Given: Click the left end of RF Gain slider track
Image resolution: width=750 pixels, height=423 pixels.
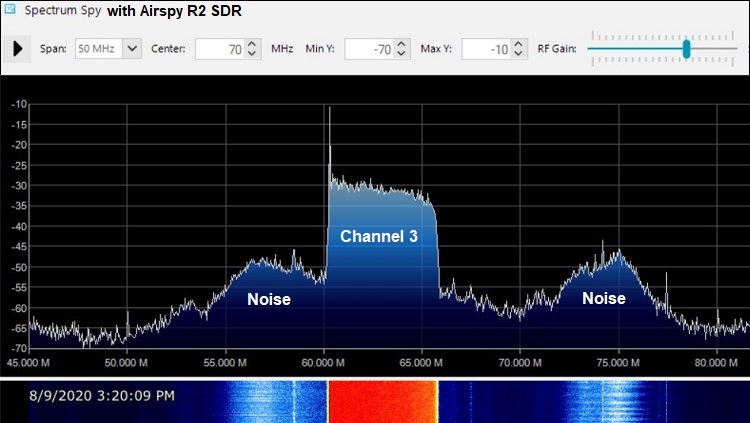Looking at the screenshot, I should [592, 48].
